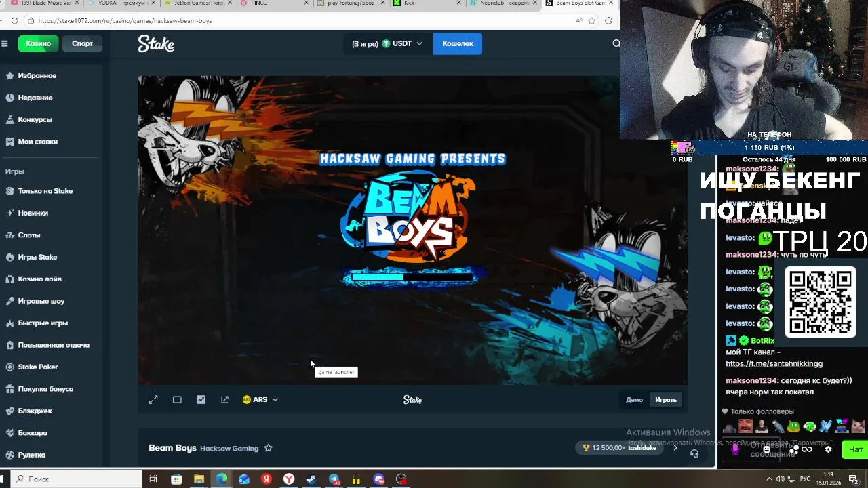868x488 pixels.
Task: Reload the page with refresh button
Action: tap(15, 21)
